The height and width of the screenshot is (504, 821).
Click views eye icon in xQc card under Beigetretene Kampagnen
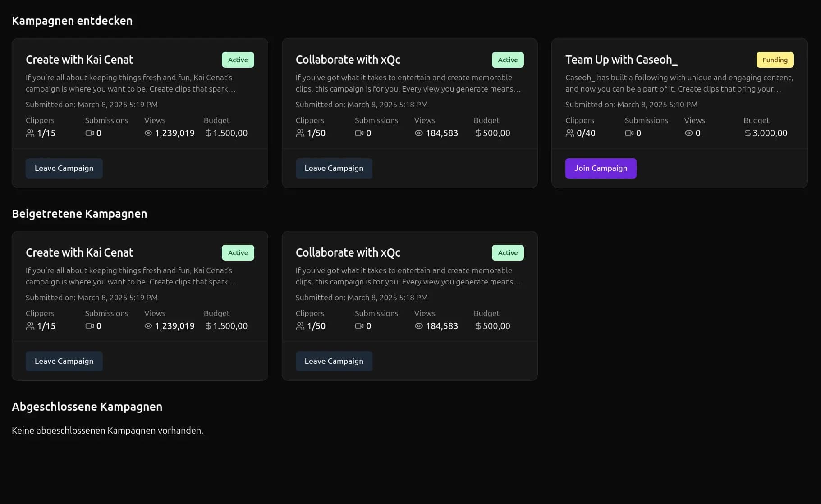tap(418, 326)
